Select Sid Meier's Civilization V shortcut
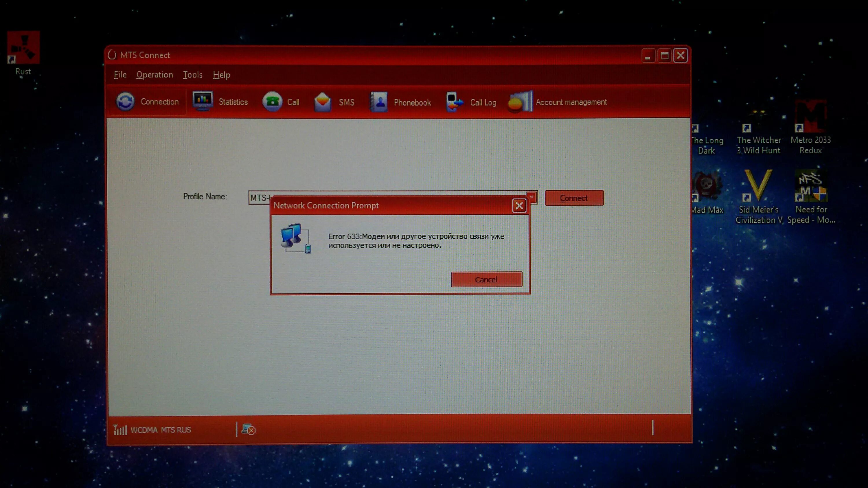The height and width of the screenshot is (488, 868). 759,197
